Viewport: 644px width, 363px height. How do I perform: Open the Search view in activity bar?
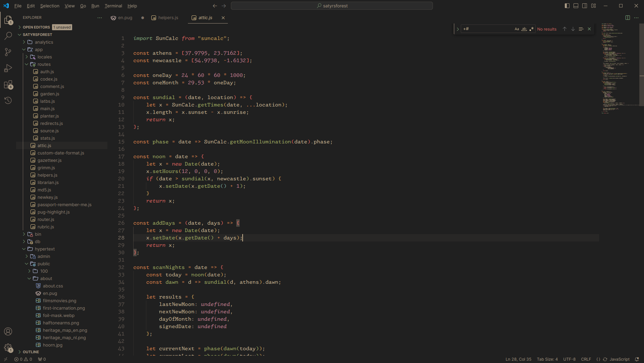8,36
